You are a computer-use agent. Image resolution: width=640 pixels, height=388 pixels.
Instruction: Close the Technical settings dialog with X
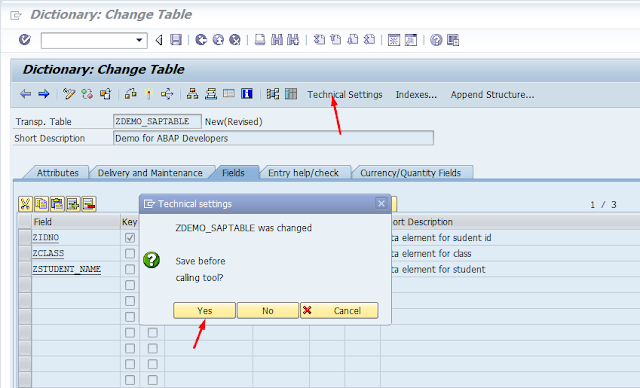point(381,203)
